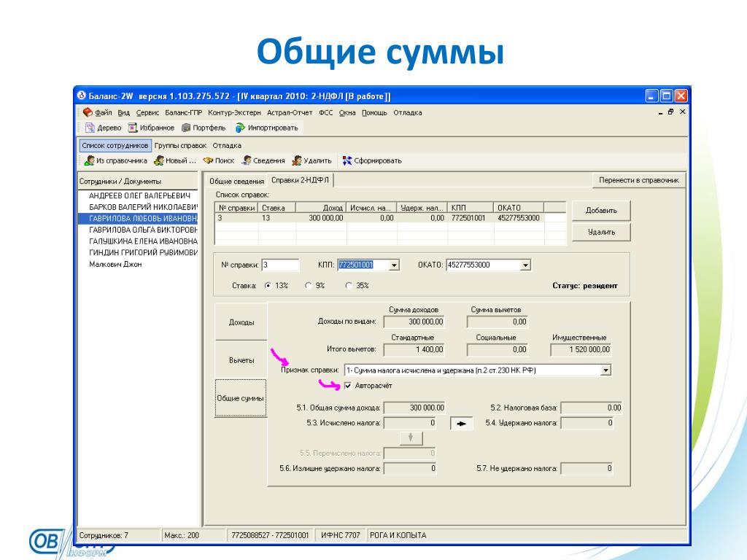Switch to the Общие сведения tab
Image resolution: width=747 pixels, height=560 pixels.
pos(236,181)
